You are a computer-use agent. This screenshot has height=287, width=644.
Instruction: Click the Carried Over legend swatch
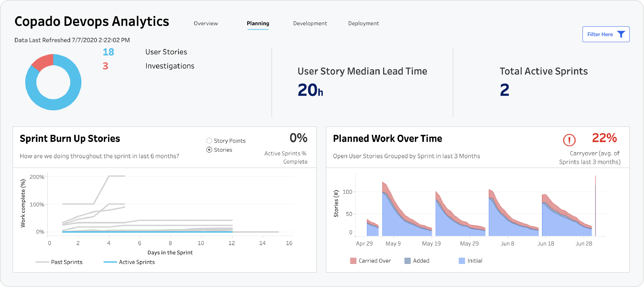[x=353, y=261]
